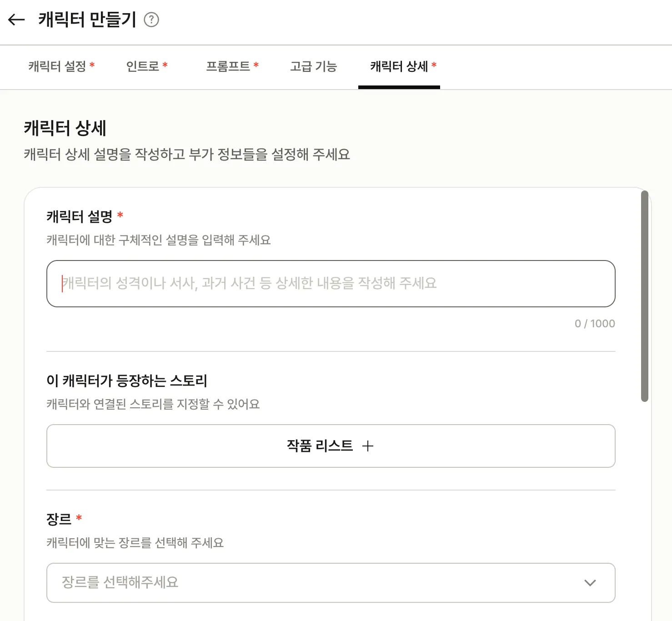672x621 pixels.
Task: Click the 캐릭터 설명 field label
Action: point(79,216)
